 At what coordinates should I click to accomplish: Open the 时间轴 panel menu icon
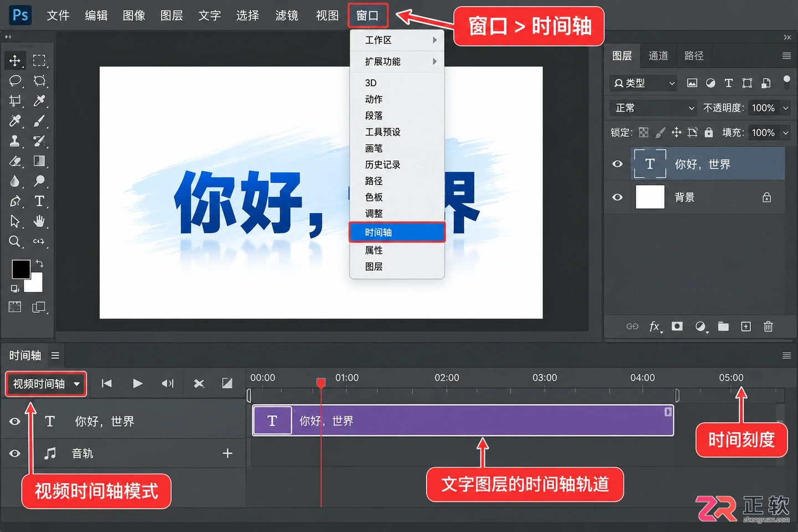point(55,355)
